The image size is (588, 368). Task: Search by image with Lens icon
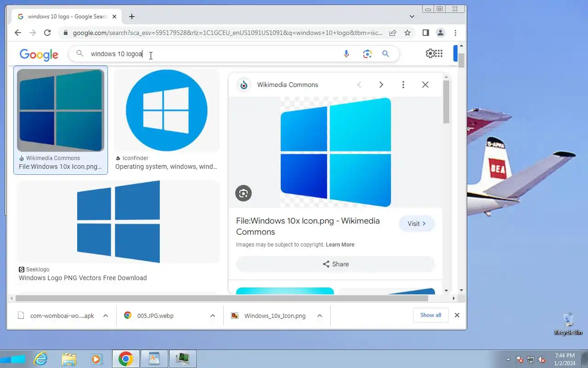[x=367, y=54]
